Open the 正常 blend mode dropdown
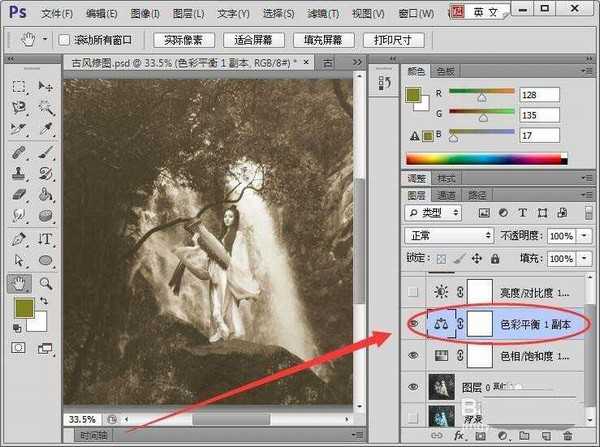The image size is (600, 447). [x=447, y=236]
